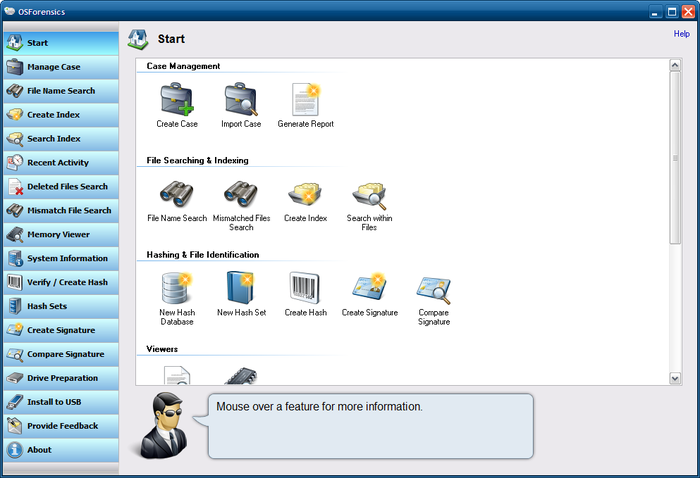Select Compare Signature in sidebar
The width and height of the screenshot is (700, 478).
pyautogui.click(x=61, y=354)
